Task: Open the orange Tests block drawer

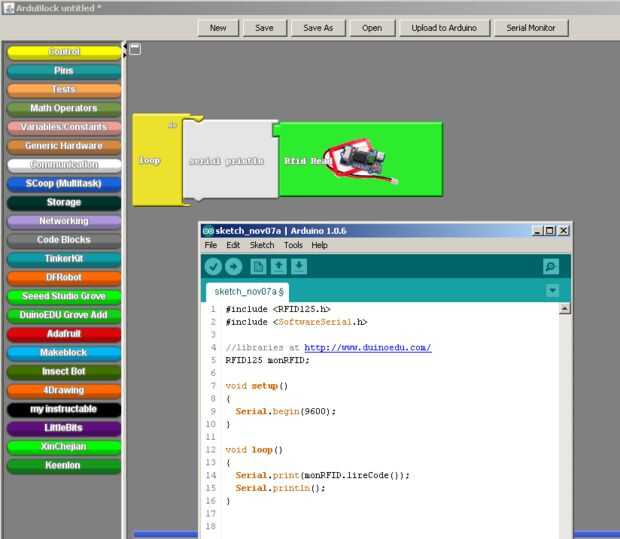Action: [64, 89]
